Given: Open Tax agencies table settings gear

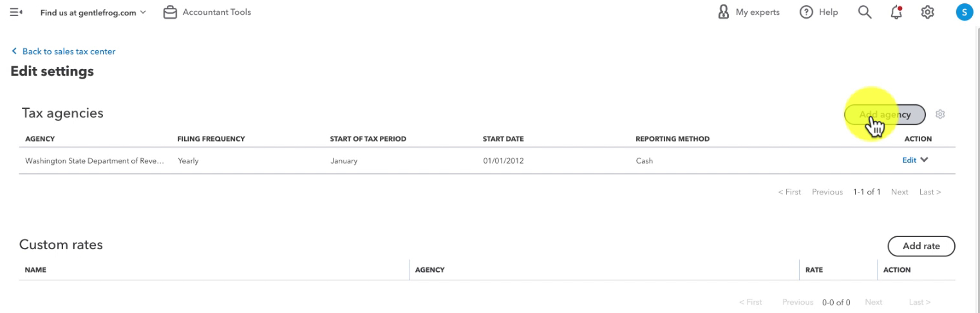Looking at the screenshot, I should [x=940, y=114].
